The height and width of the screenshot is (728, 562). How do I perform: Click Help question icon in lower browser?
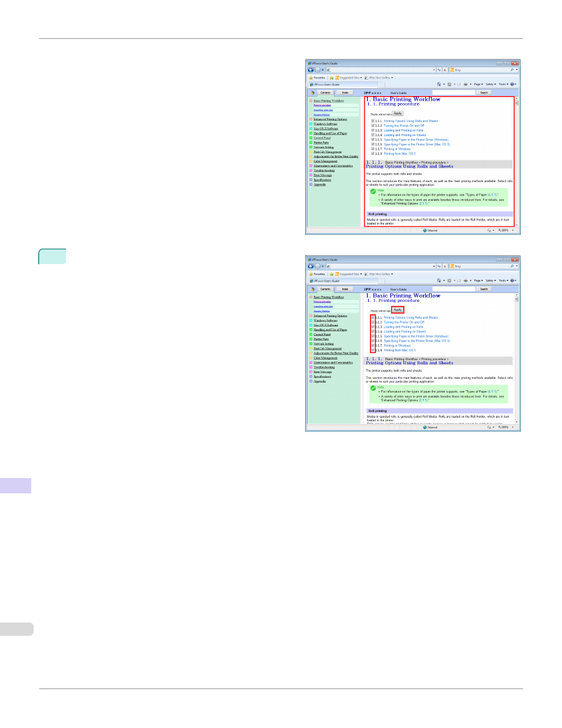pos(513,281)
